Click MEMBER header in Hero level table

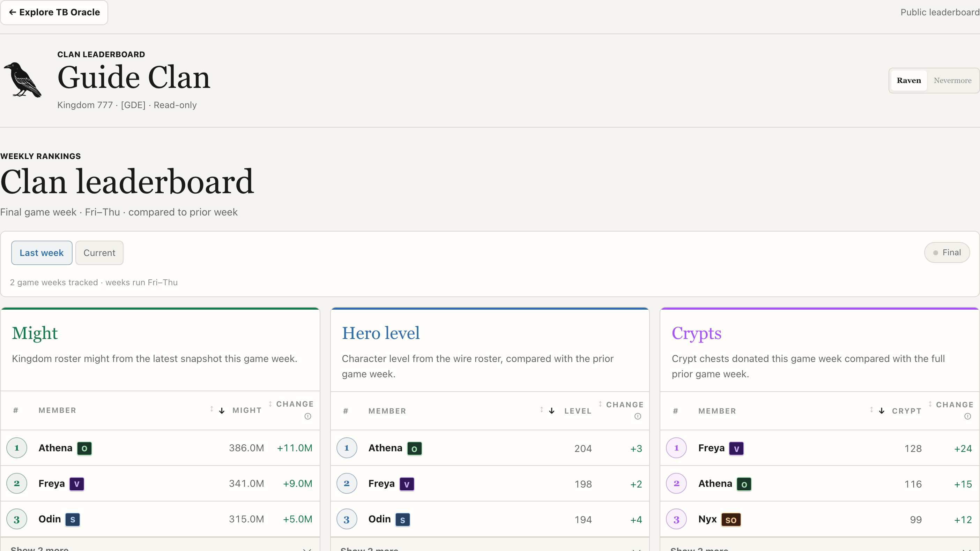pos(387,411)
